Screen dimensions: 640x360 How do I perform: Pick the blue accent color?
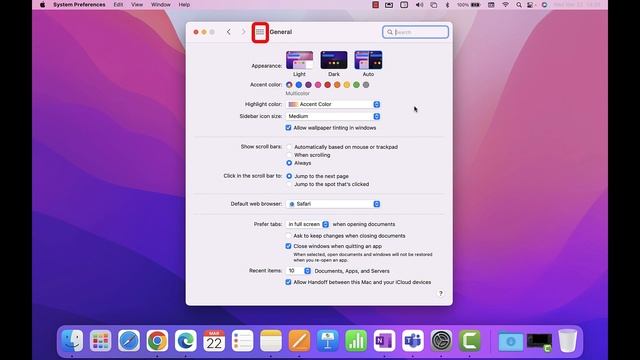(299, 85)
